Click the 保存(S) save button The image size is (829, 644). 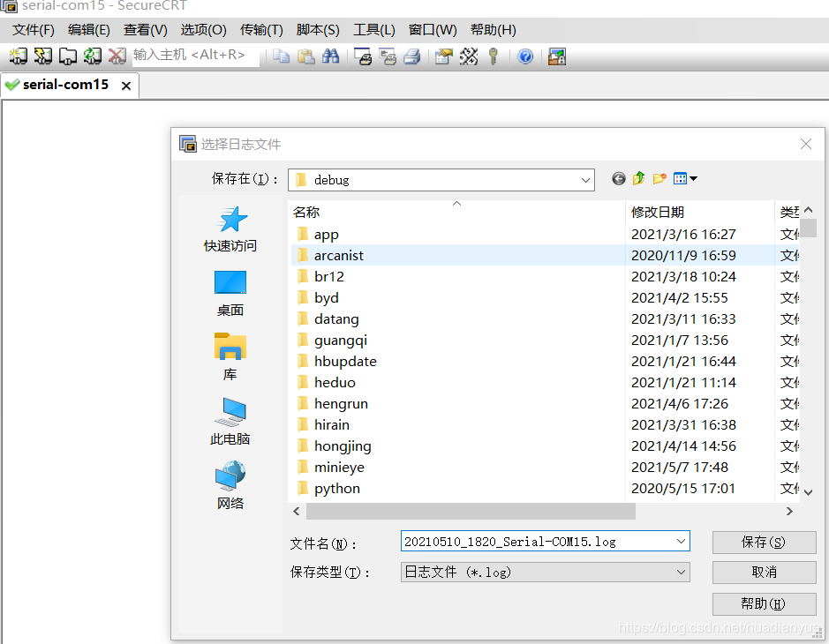click(x=764, y=542)
